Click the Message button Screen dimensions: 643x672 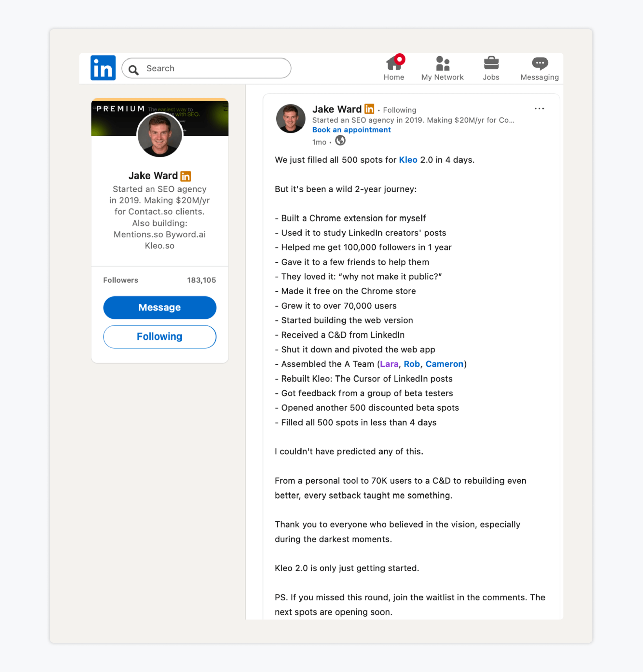point(159,307)
